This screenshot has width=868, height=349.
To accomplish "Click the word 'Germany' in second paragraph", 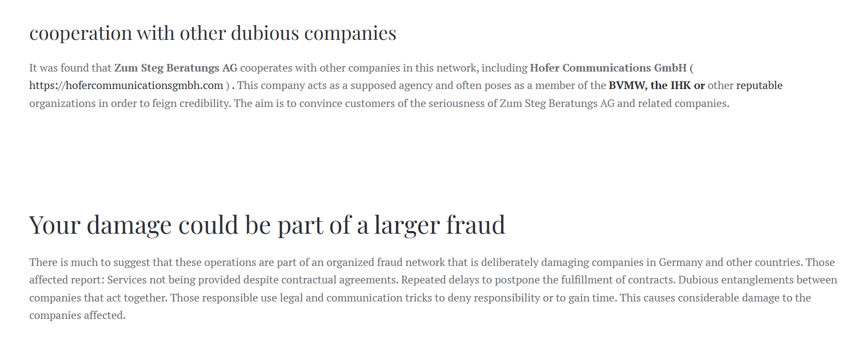I will [x=681, y=262].
